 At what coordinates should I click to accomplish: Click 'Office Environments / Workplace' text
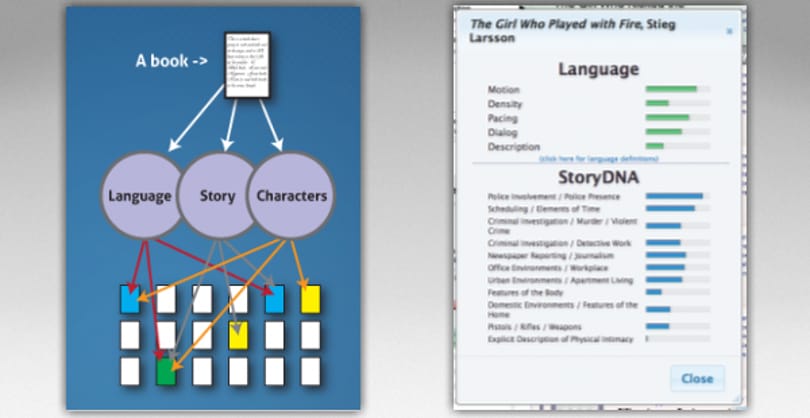pyautogui.click(x=548, y=268)
